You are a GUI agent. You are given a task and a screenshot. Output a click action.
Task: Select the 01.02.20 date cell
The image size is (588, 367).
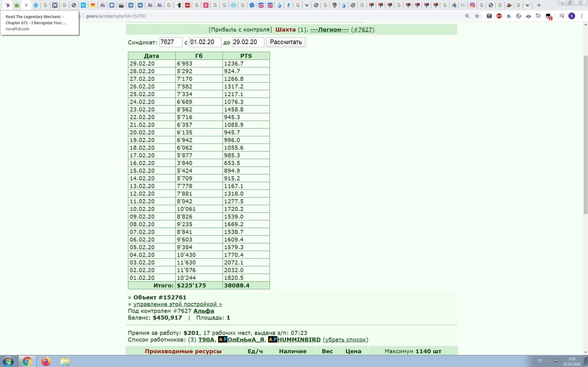[152, 278]
